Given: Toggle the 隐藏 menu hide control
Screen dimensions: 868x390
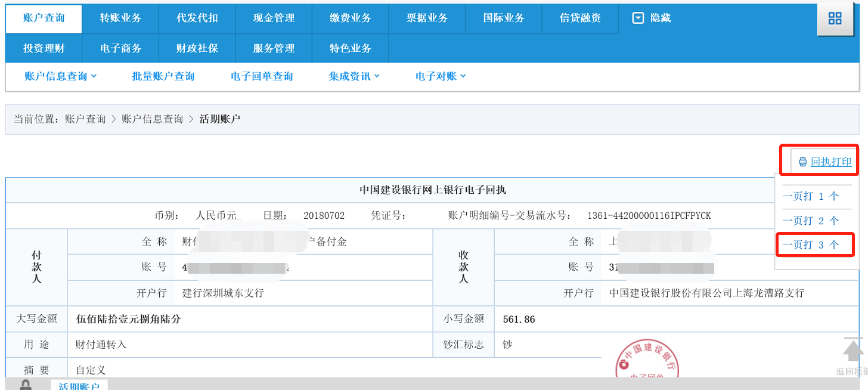Looking at the screenshot, I should [x=652, y=18].
